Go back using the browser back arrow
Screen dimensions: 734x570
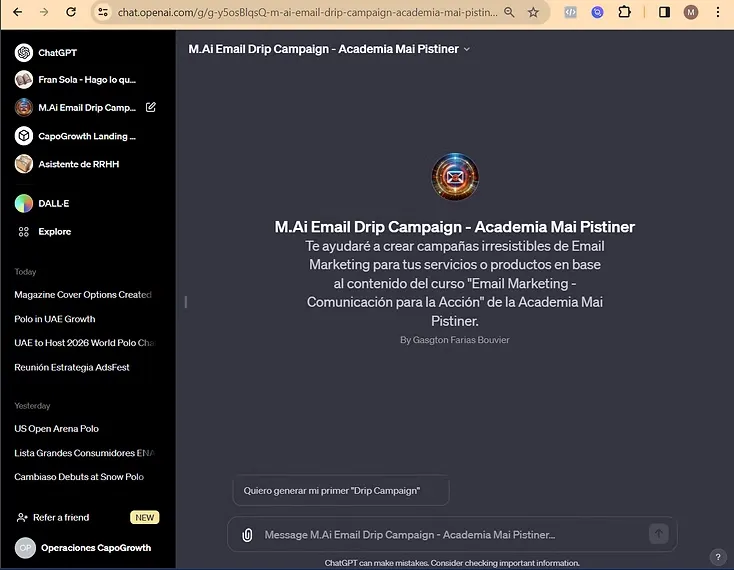click(17, 12)
